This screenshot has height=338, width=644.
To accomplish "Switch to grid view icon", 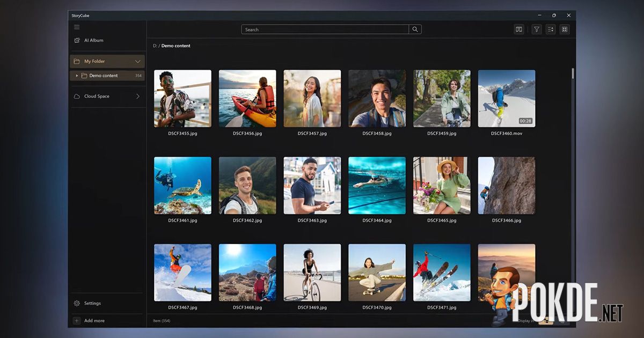I will 565,30.
